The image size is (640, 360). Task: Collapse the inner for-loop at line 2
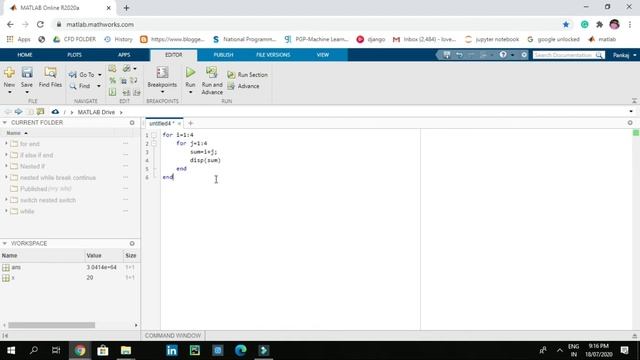click(154, 143)
